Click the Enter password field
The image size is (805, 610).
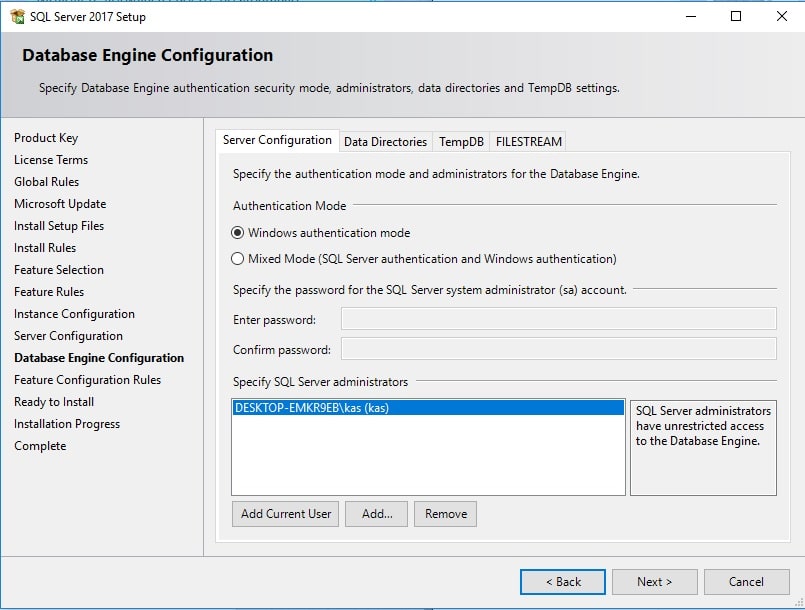pos(558,319)
